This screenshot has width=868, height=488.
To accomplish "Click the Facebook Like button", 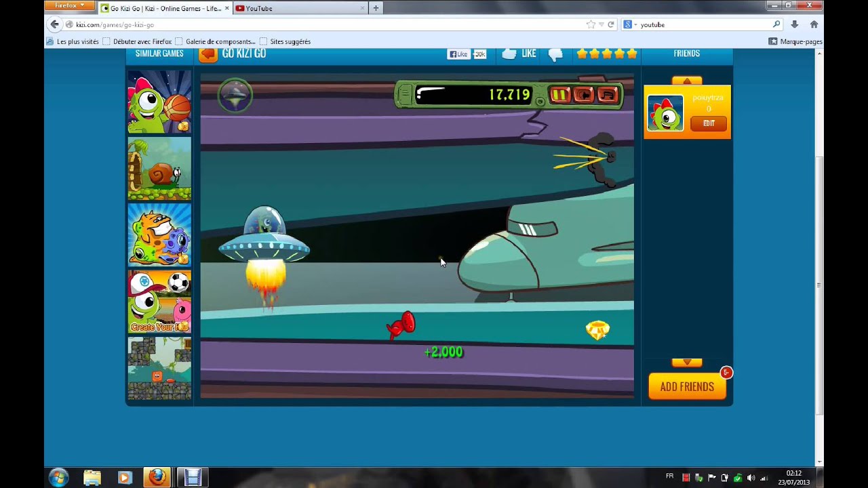I will [x=458, y=54].
